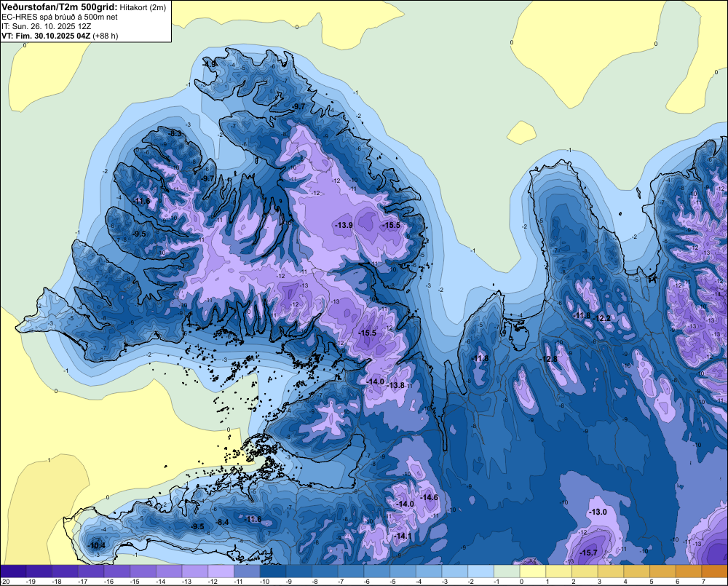
Task: Click the '-10' tick label in color scale
Action: [265, 582]
